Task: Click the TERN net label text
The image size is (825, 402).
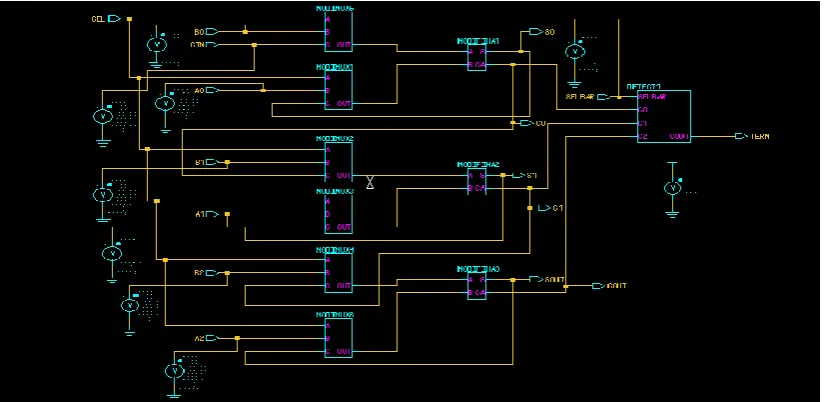Action: (x=760, y=136)
